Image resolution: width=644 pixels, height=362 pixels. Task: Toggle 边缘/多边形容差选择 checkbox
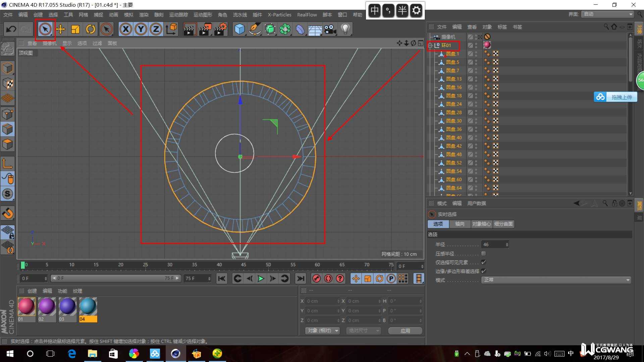click(x=483, y=271)
